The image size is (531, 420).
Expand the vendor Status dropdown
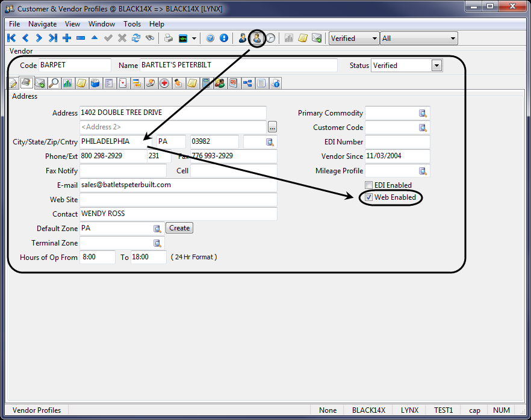coord(436,66)
